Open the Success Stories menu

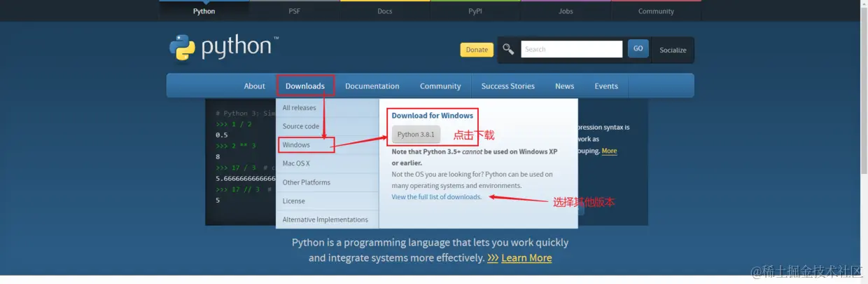pyautogui.click(x=507, y=86)
